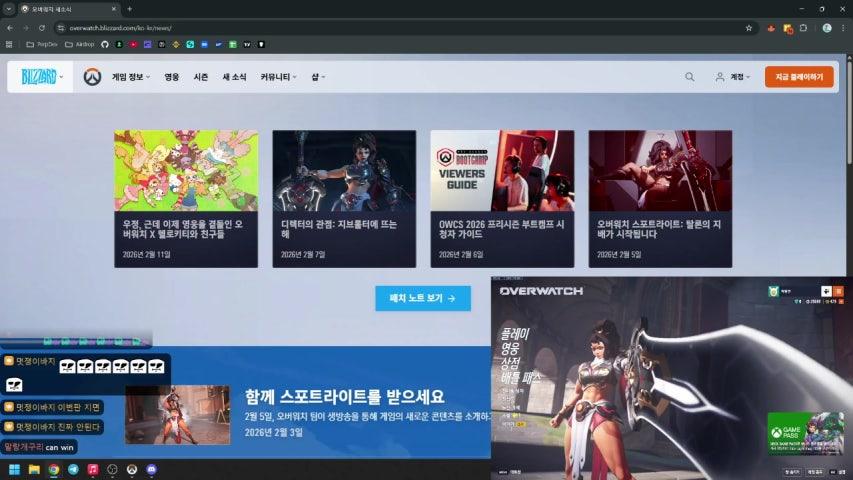Click the 패치 노트 보기 button
The height and width of the screenshot is (480, 853).
coord(423,298)
